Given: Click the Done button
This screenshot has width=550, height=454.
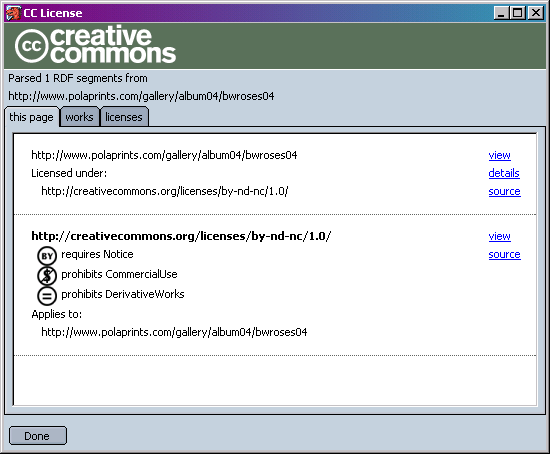Looking at the screenshot, I should point(38,436).
